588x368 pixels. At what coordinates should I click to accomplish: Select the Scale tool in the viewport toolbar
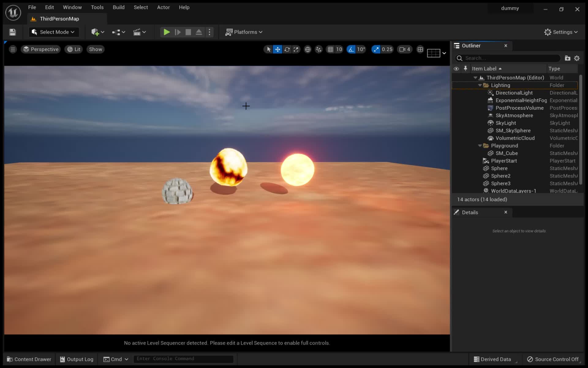[x=296, y=49]
